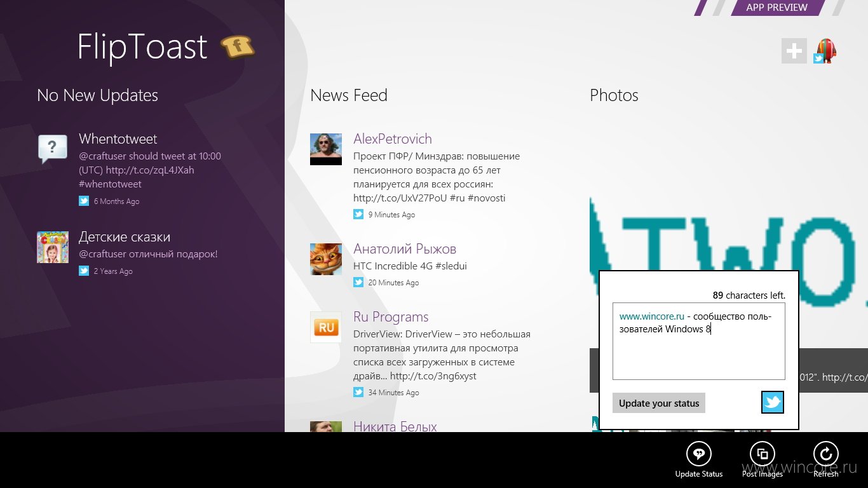868x488 pixels.
Task: Open Анатолий Рыжов's cat avatar
Action: tap(326, 259)
